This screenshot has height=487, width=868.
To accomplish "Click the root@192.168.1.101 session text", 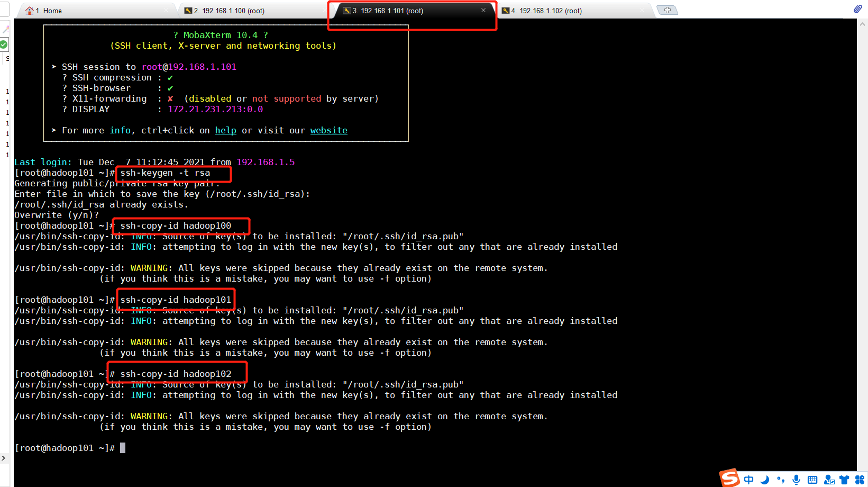I will [x=189, y=67].
